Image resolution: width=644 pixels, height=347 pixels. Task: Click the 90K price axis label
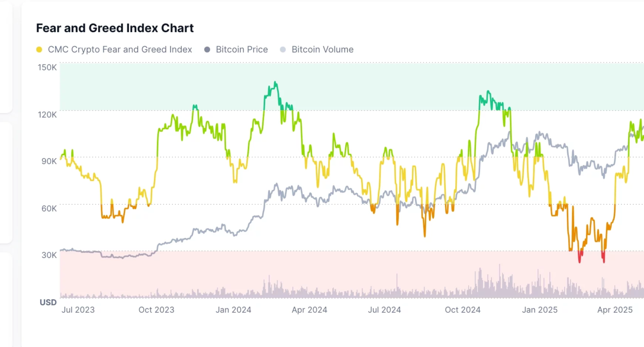point(49,161)
